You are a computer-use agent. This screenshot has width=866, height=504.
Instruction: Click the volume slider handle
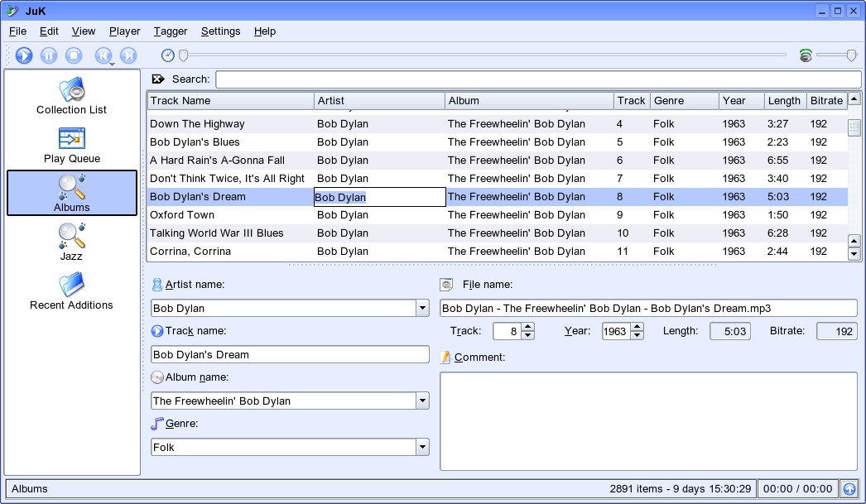pos(852,55)
